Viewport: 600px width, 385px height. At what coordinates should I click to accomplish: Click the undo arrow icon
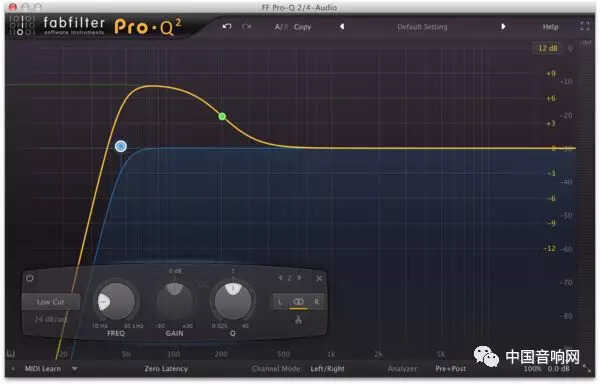pyautogui.click(x=227, y=27)
